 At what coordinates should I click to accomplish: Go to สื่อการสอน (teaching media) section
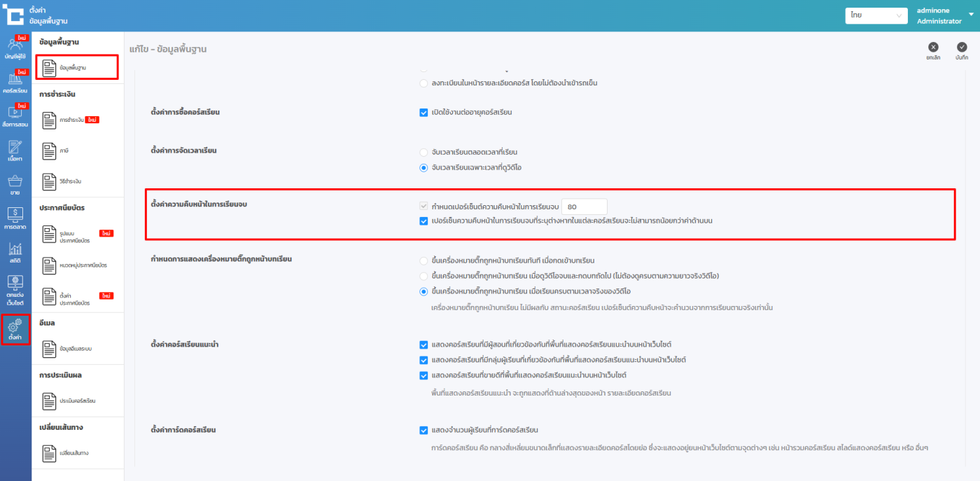coord(15,115)
